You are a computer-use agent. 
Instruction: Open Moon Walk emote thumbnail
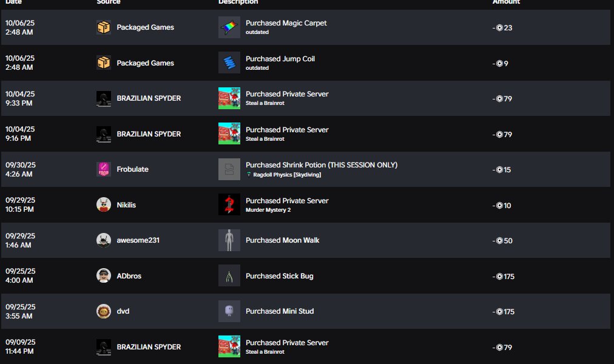click(229, 240)
